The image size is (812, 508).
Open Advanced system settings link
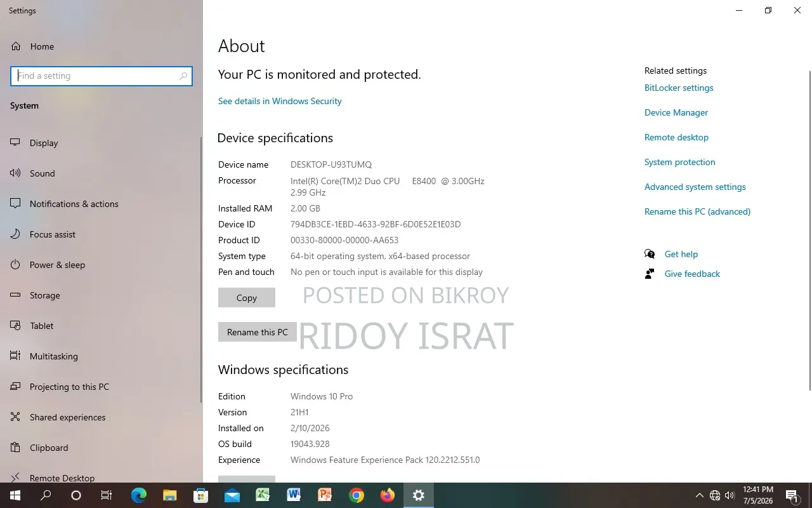pyautogui.click(x=695, y=187)
